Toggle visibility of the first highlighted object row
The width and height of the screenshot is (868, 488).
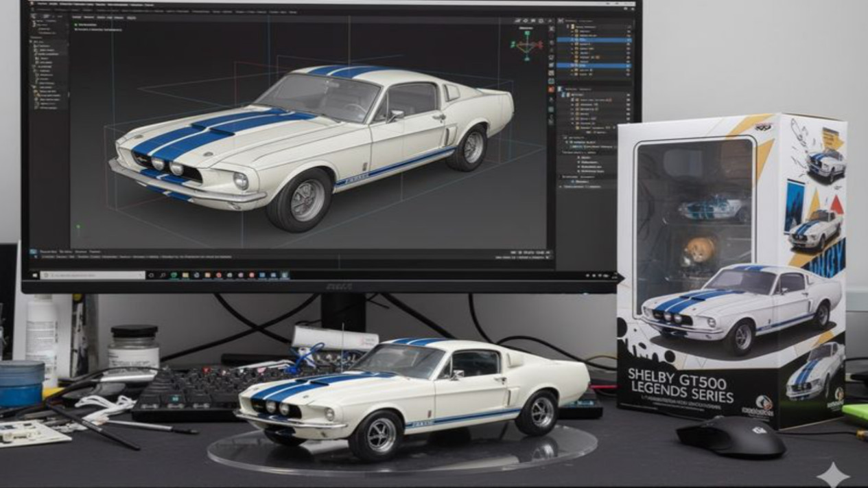(x=628, y=40)
